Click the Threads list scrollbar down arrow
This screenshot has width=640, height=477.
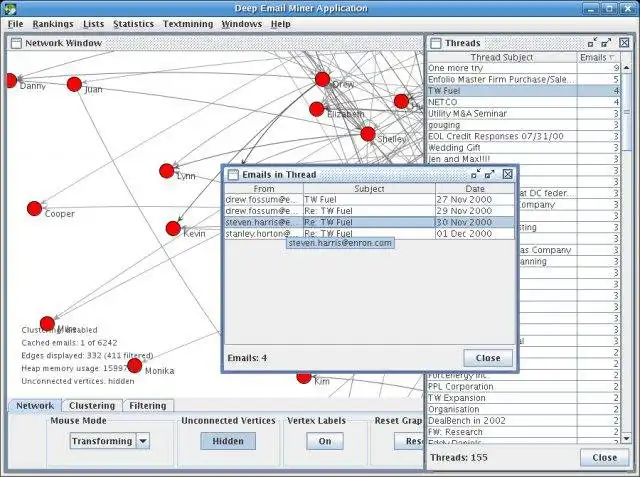point(626,439)
